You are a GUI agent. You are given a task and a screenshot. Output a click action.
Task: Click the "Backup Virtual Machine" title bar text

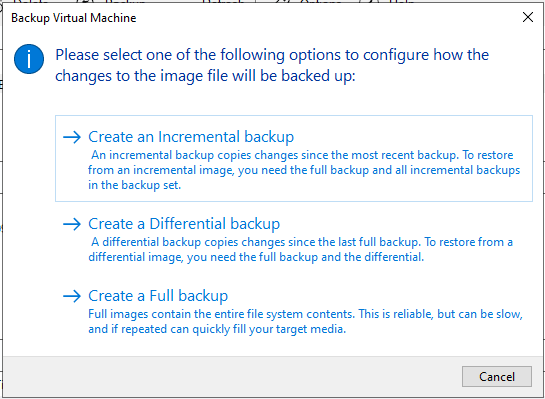pyautogui.click(x=74, y=18)
